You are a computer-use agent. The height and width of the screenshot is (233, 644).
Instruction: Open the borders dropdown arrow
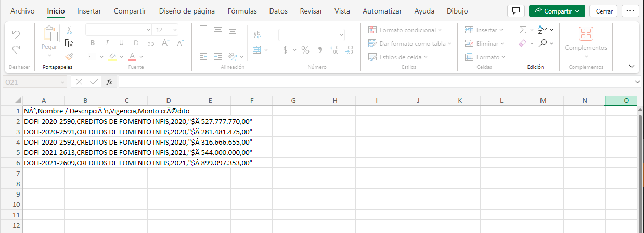point(101,56)
